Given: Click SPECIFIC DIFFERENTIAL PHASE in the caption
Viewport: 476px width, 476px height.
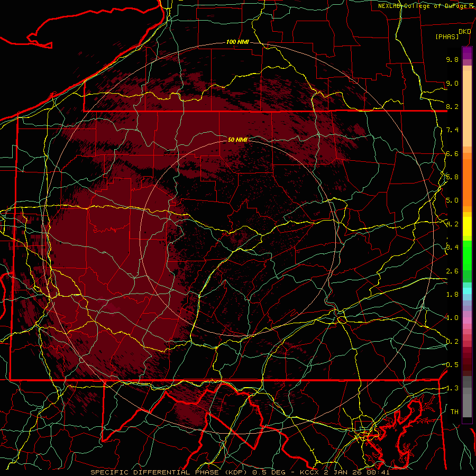Looking at the screenshot, I should [x=154, y=472].
